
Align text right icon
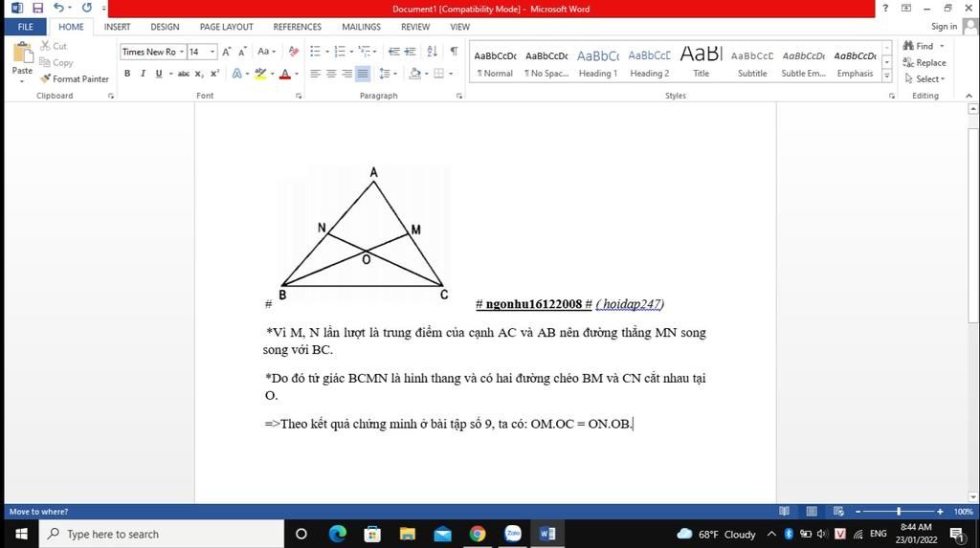pos(346,74)
